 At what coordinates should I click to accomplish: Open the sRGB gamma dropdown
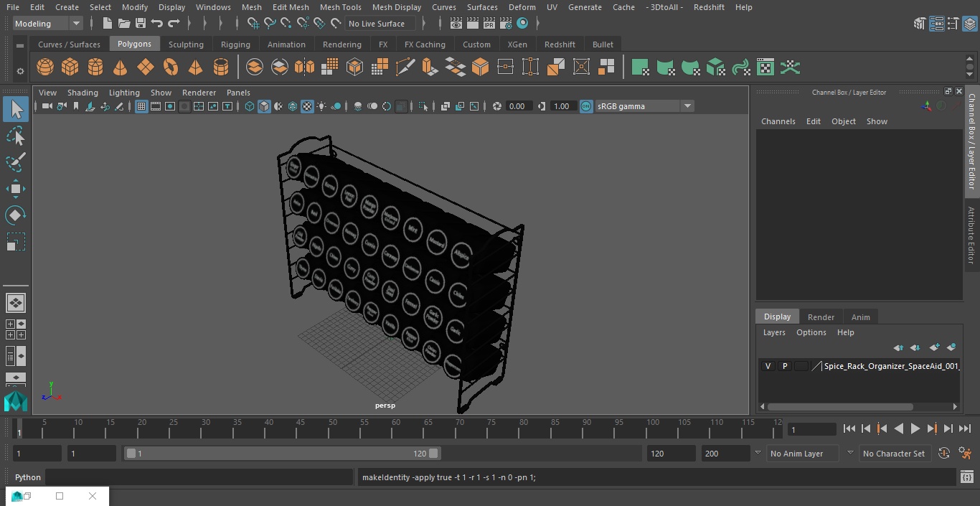pyautogui.click(x=644, y=106)
